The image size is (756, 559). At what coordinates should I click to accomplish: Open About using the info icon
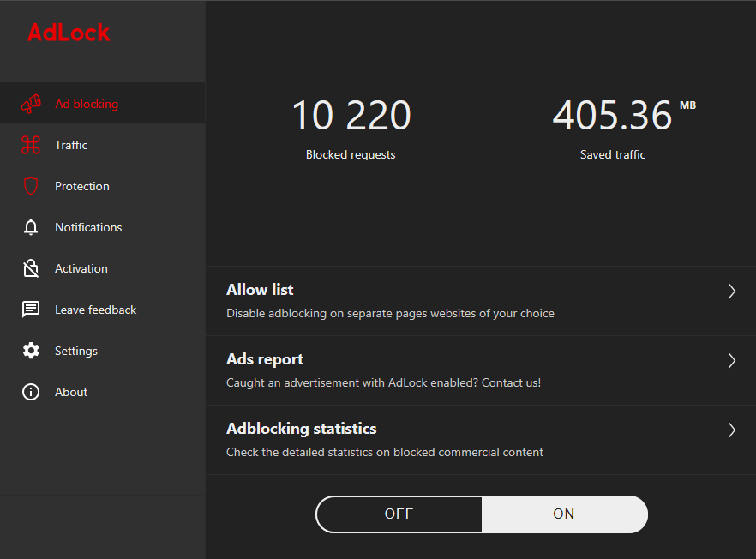[x=31, y=391]
